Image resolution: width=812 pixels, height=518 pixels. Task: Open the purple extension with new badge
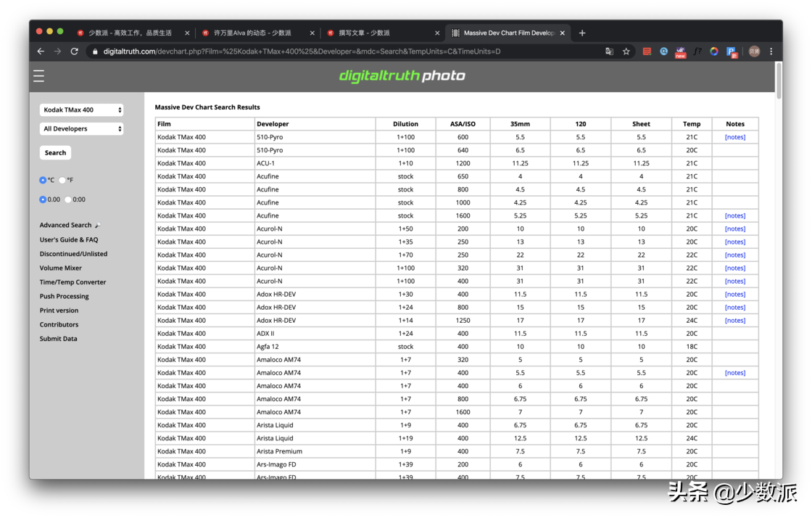[681, 52]
